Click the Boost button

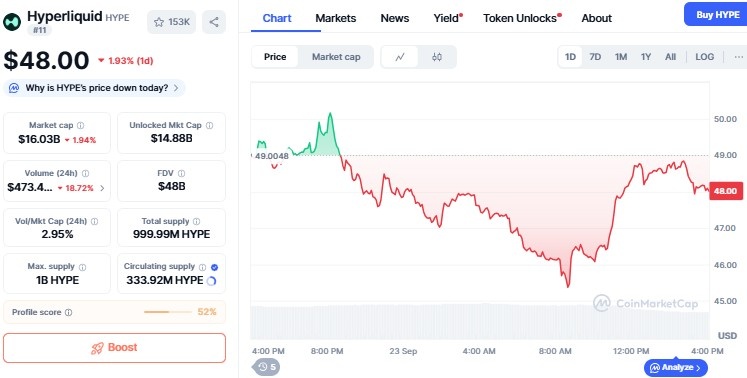[114, 347]
